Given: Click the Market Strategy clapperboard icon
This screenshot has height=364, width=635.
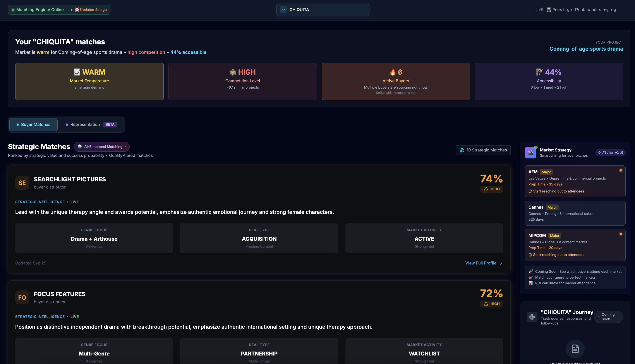Looking at the screenshot, I should point(530,153).
